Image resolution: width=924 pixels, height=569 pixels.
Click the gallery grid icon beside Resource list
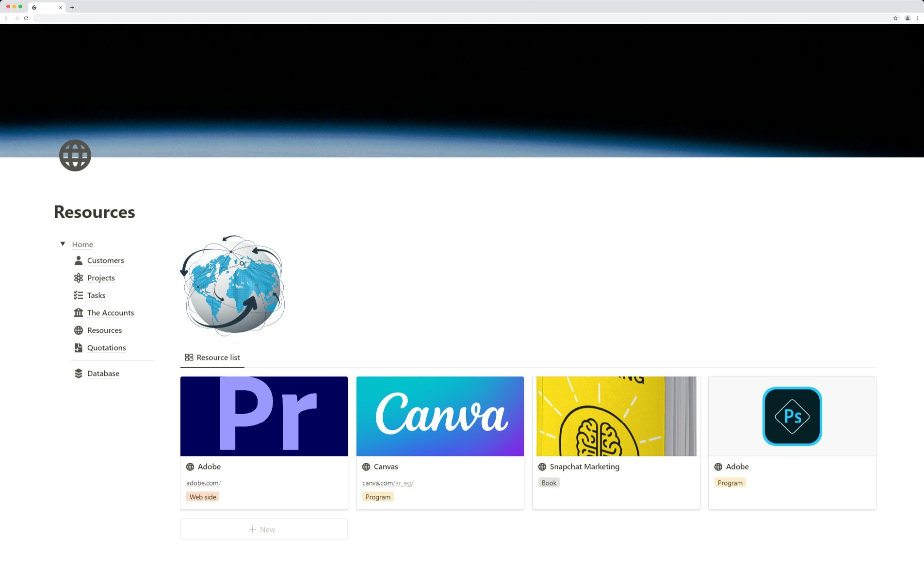pos(189,358)
